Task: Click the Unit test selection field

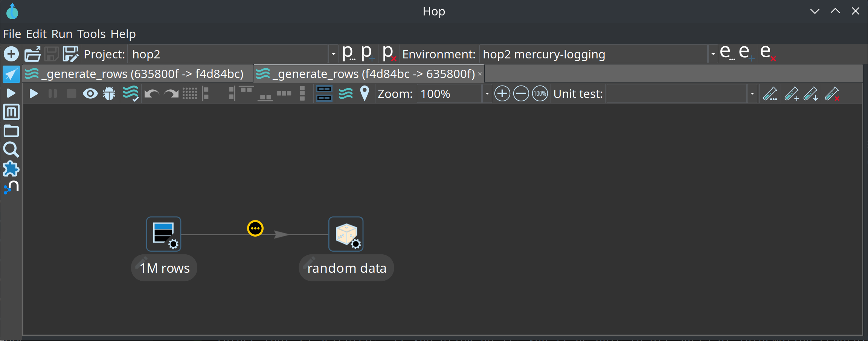Action: [x=676, y=94]
